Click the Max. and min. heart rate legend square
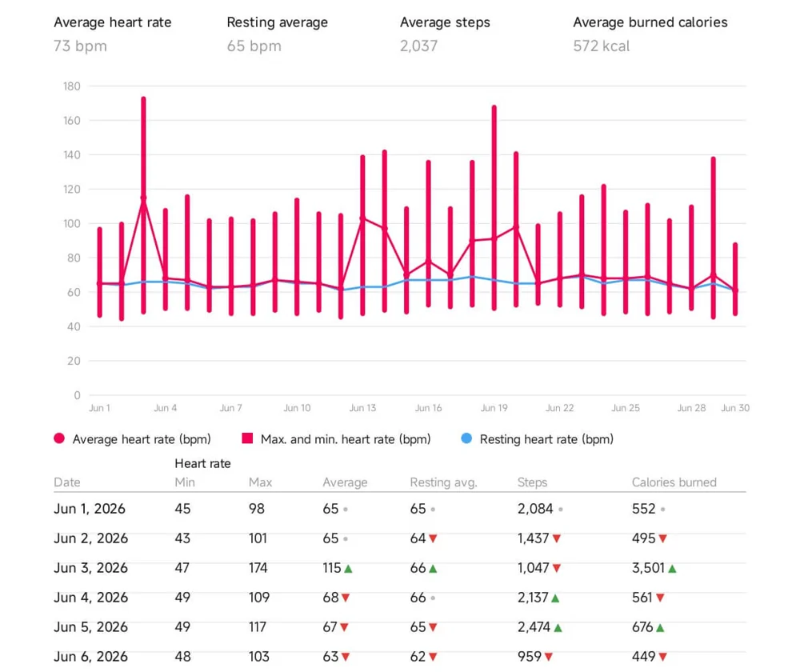The image size is (800, 672). (x=247, y=438)
